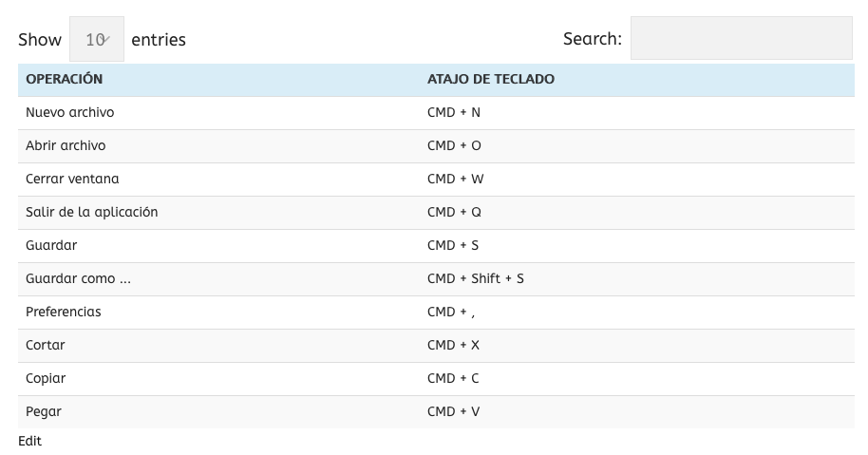Image resolution: width=868 pixels, height=455 pixels.
Task: Select the CMD + Q shortcut cell
Action: (x=455, y=212)
